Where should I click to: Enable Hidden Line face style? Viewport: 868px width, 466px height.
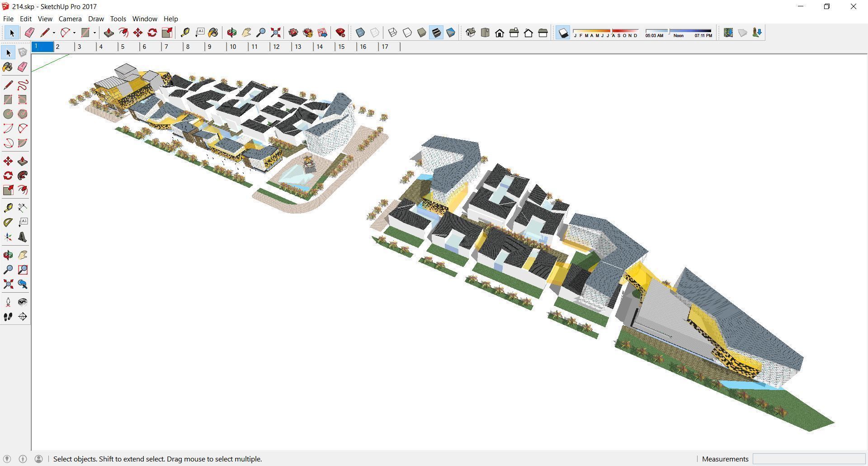(x=407, y=33)
